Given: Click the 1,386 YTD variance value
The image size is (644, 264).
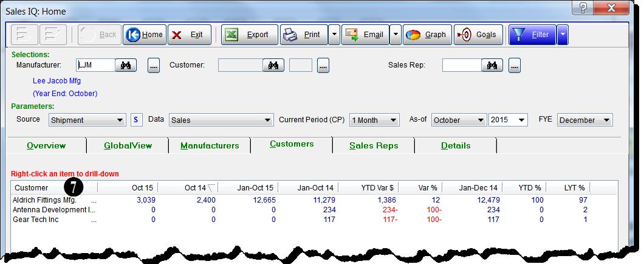Looking at the screenshot, I should tap(386, 200).
